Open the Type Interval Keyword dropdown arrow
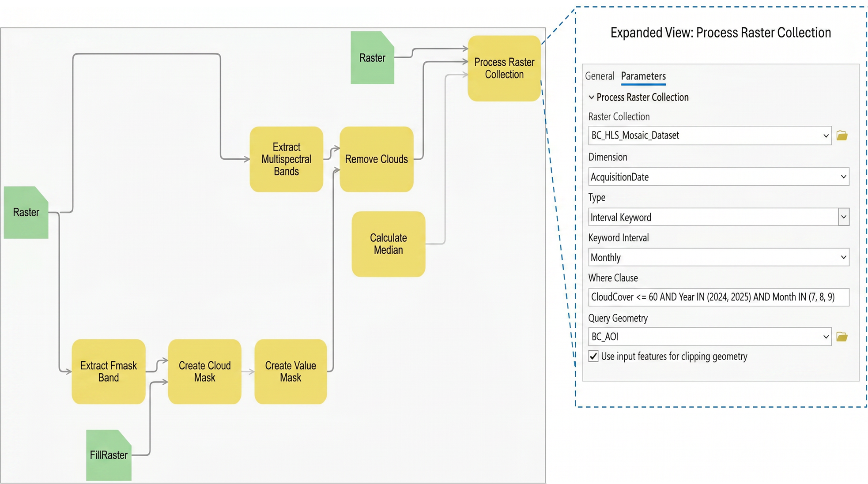 point(844,217)
